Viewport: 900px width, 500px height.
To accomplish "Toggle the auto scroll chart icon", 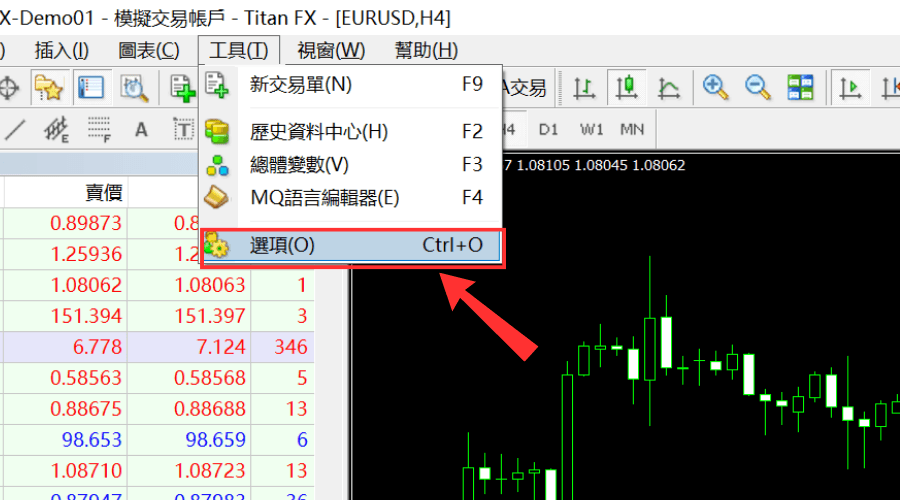I will coord(850,88).
